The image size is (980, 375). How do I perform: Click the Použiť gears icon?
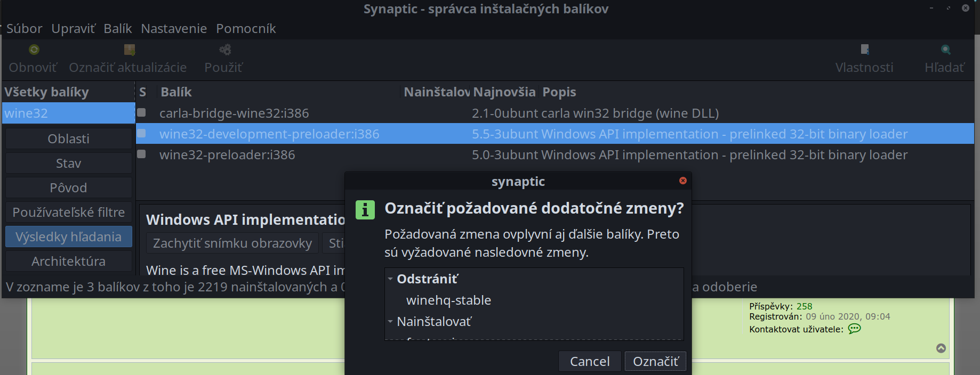tap(225, 50)
